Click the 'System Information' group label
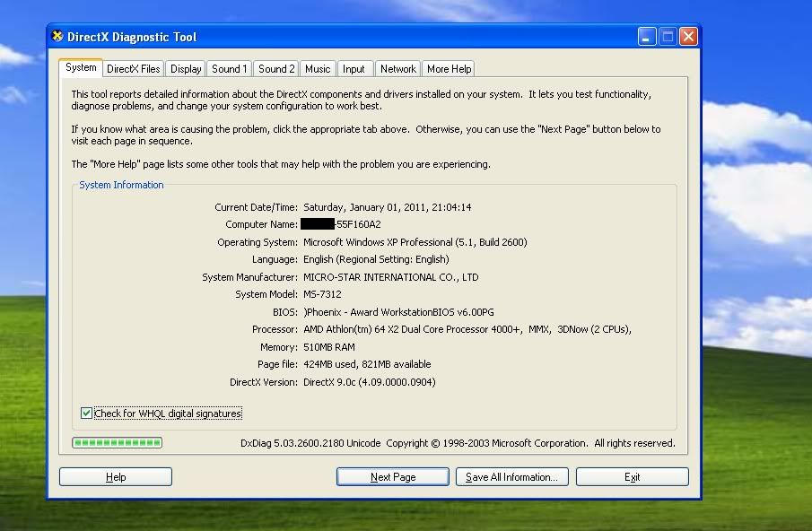 [121, 185]
